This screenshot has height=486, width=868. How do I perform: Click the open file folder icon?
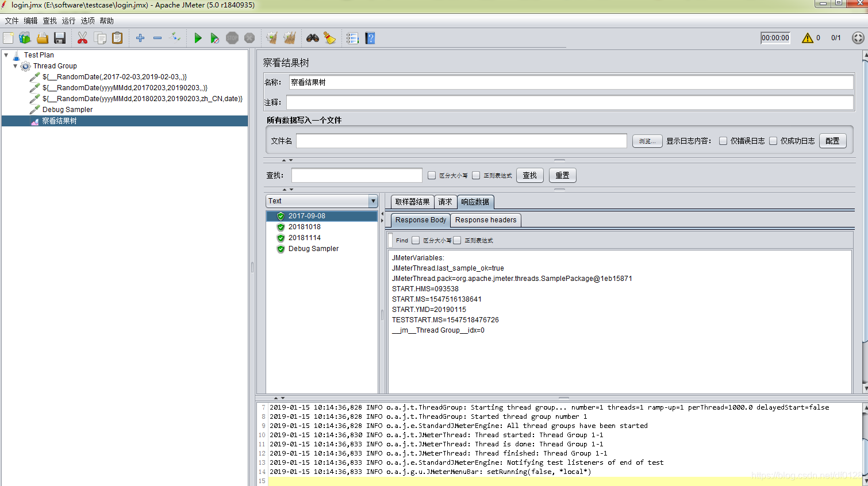point(43,38)
